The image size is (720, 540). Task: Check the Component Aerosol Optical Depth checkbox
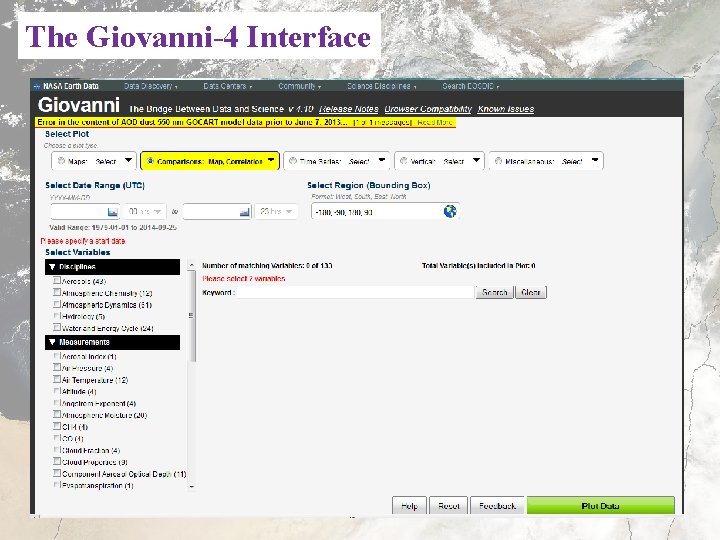(x=57, y=473)
